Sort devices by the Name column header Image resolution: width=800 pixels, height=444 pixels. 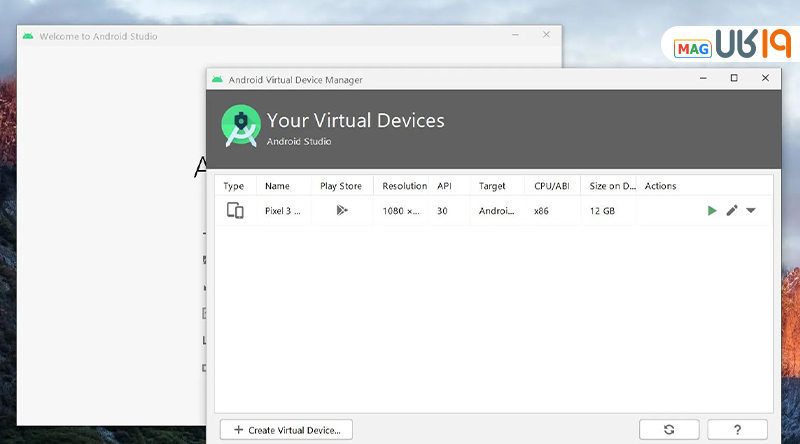(x=277, y=186)
